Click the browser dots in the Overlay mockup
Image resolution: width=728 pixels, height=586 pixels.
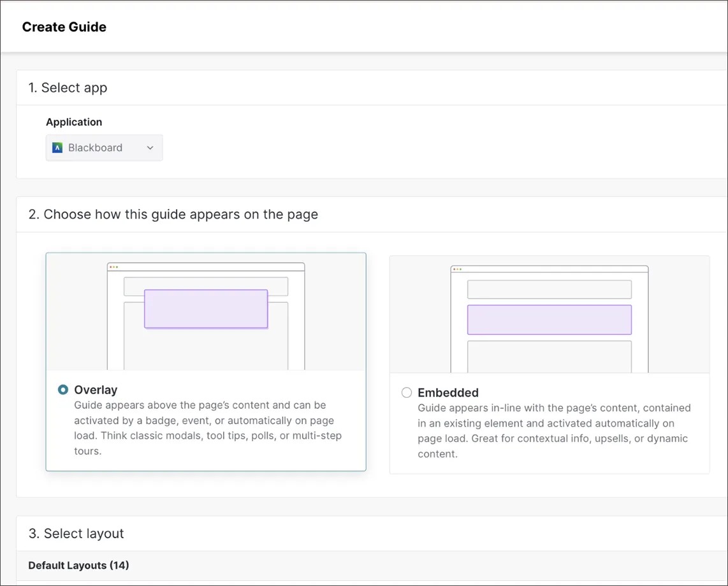tap(114, 266)
